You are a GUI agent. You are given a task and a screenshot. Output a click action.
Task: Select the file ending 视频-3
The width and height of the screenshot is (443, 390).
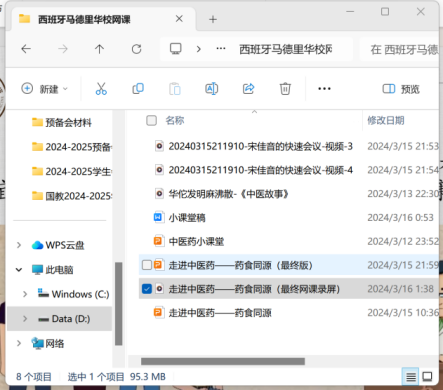pos(260,146)
